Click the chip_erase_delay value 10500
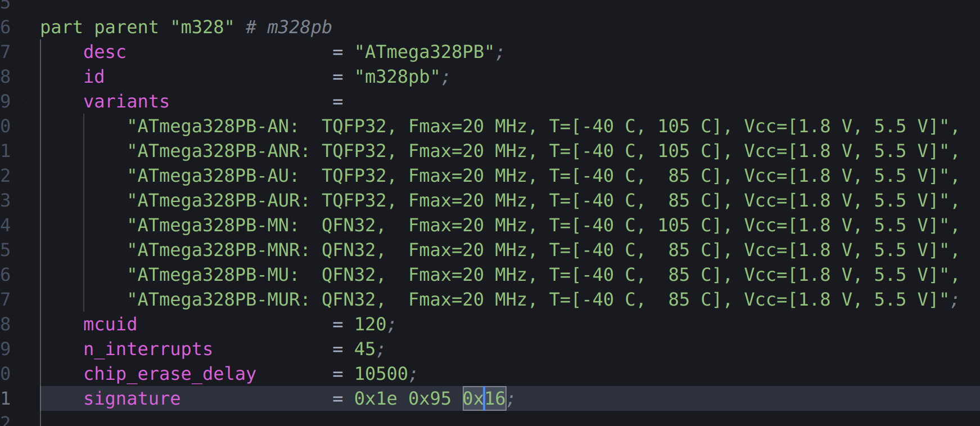The height and width of the screenshot is (426, 980). pos(381,374)
